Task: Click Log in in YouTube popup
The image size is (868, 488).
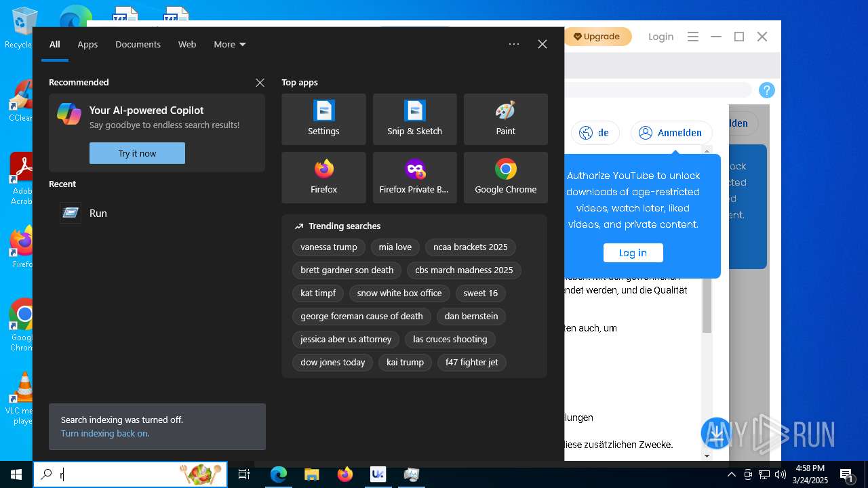Action: 633,253
